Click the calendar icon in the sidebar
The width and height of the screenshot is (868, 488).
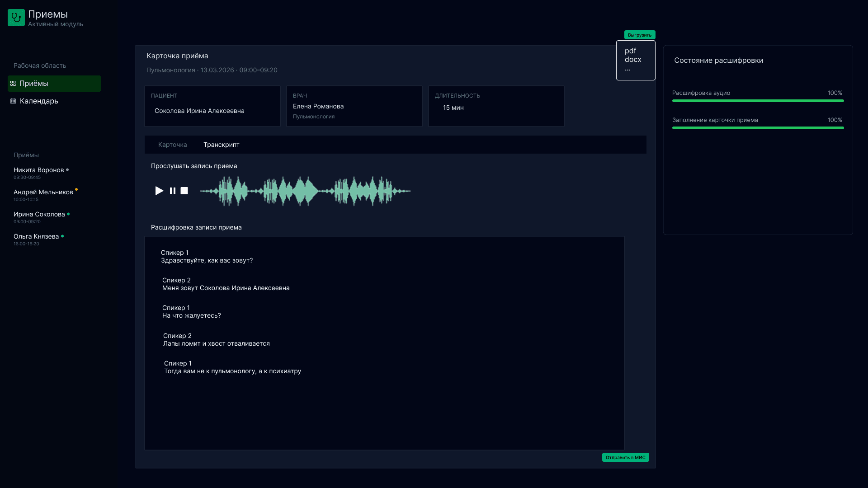(13, 101)
